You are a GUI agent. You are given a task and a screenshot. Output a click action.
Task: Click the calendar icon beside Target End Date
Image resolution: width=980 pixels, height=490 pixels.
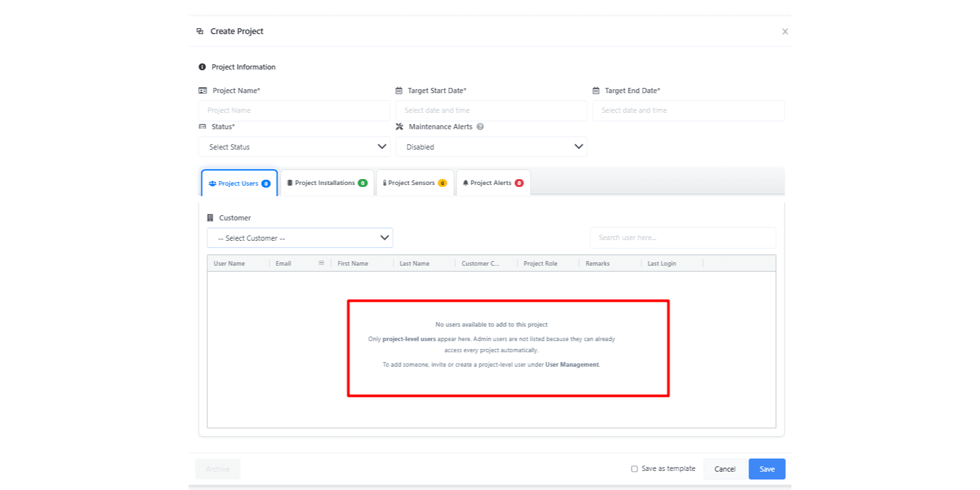(x=596, y=91)
